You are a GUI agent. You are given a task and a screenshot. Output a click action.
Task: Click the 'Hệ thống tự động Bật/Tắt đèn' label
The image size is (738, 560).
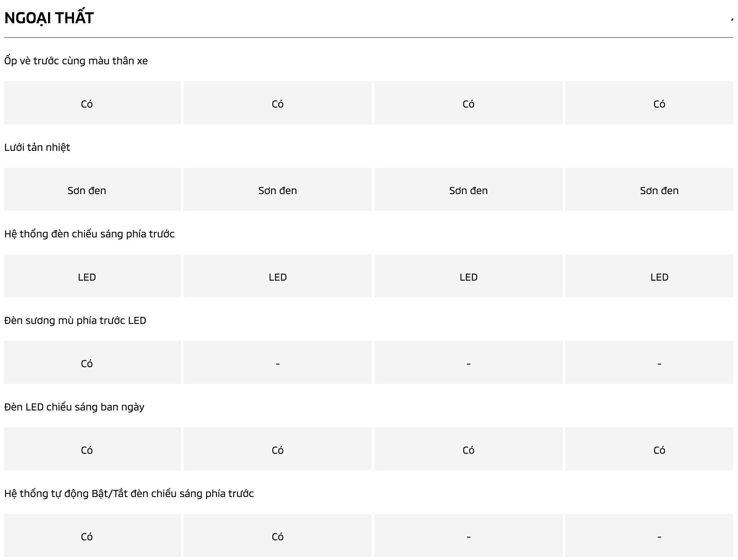[129, 493]
